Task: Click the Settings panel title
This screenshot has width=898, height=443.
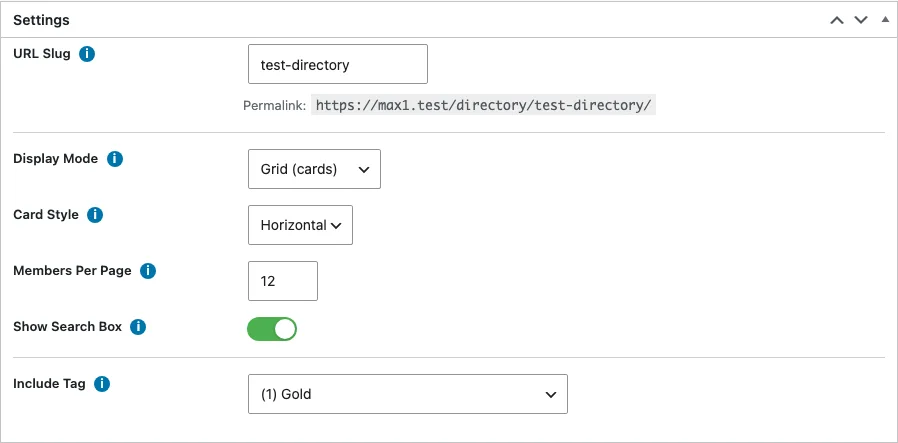Action: coord(41,20)
